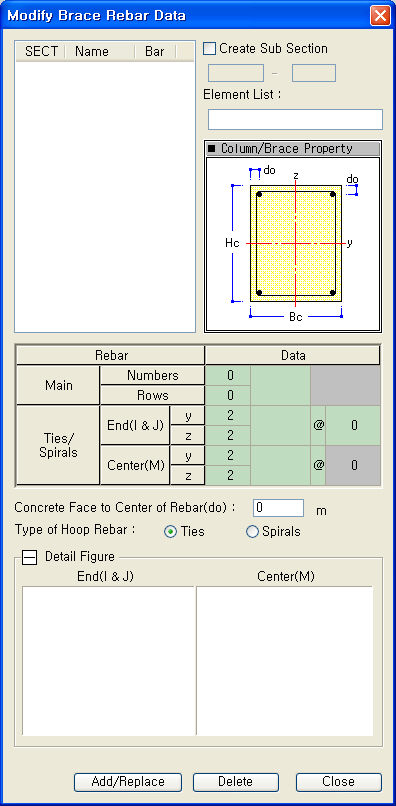This screenshot has width=396, height=806.
Task: Click End(I & J) y ties value cell
Action: (228, 416)
